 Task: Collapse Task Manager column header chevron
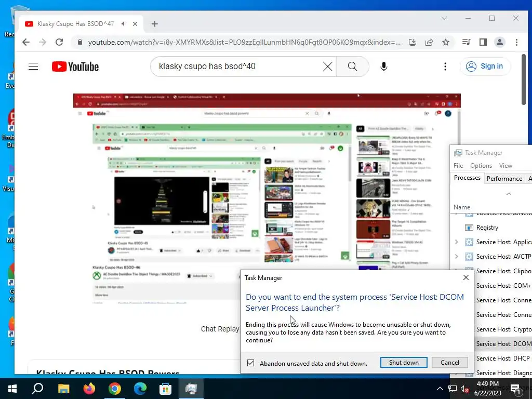tap(509, 194)
